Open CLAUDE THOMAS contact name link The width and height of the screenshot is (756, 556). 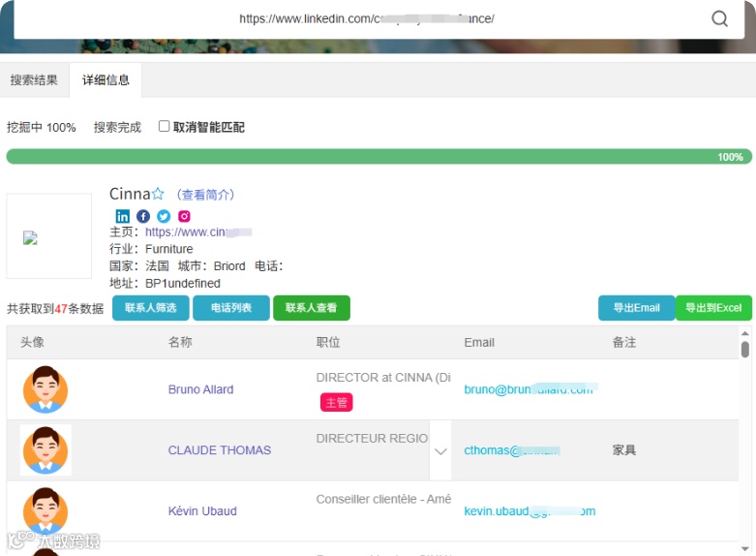pos(220,450)
